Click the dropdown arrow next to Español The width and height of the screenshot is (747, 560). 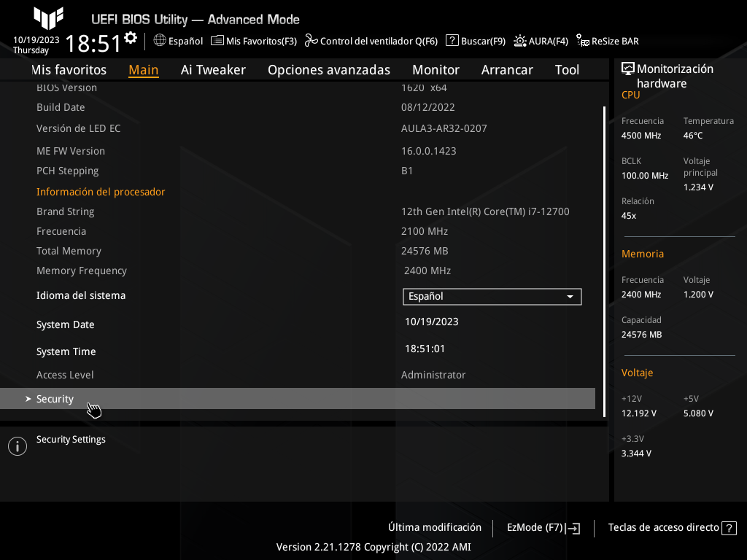click(570, 297)
